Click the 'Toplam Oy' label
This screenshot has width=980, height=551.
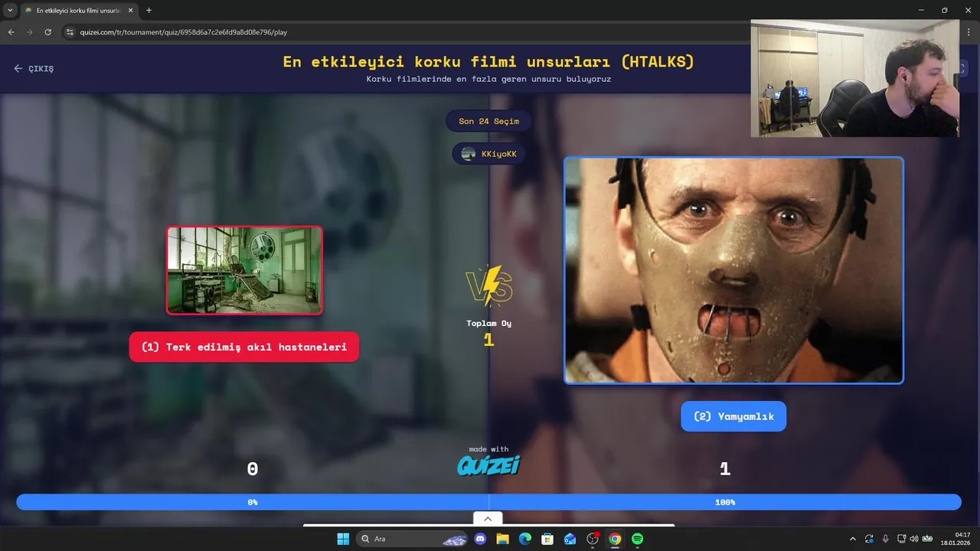[x=488, y=323]
